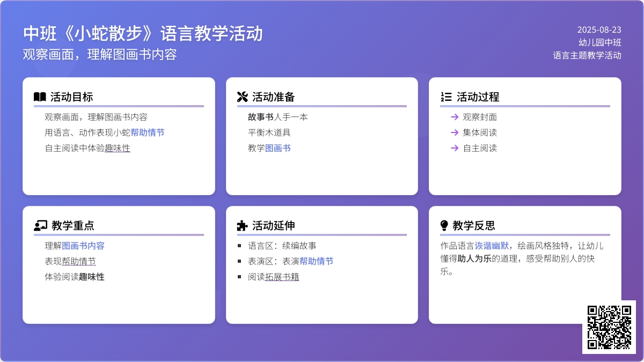644x362 pixels.
Task: Click the bold 故事书 text
Action: (261, 117)
